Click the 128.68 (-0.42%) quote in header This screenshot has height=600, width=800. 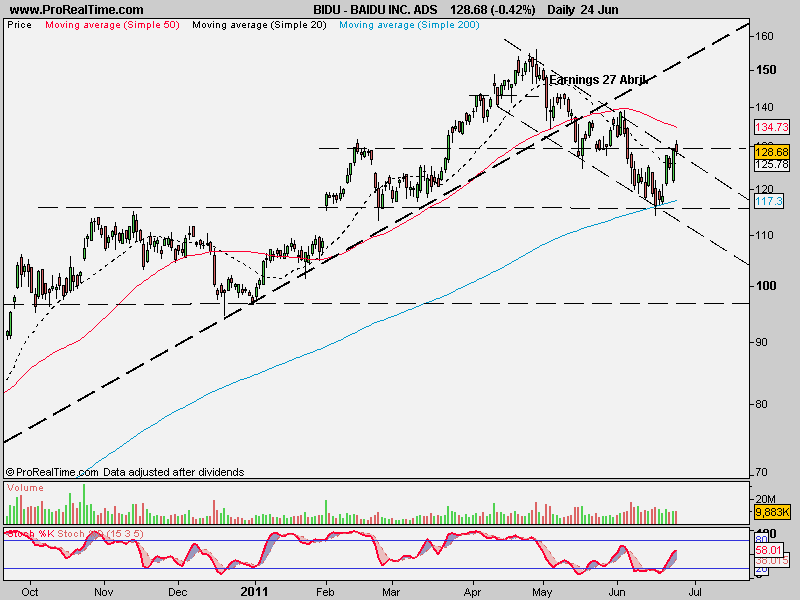493,10
